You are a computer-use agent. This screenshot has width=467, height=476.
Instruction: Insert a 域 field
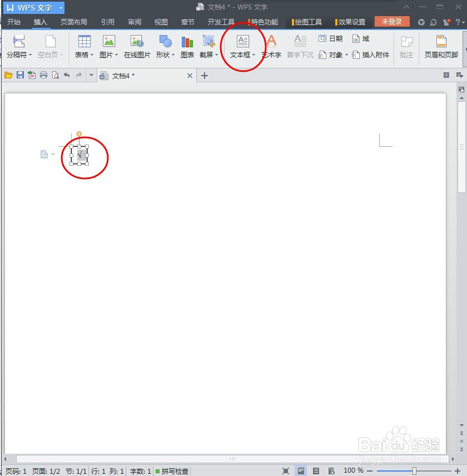[361, 38]
